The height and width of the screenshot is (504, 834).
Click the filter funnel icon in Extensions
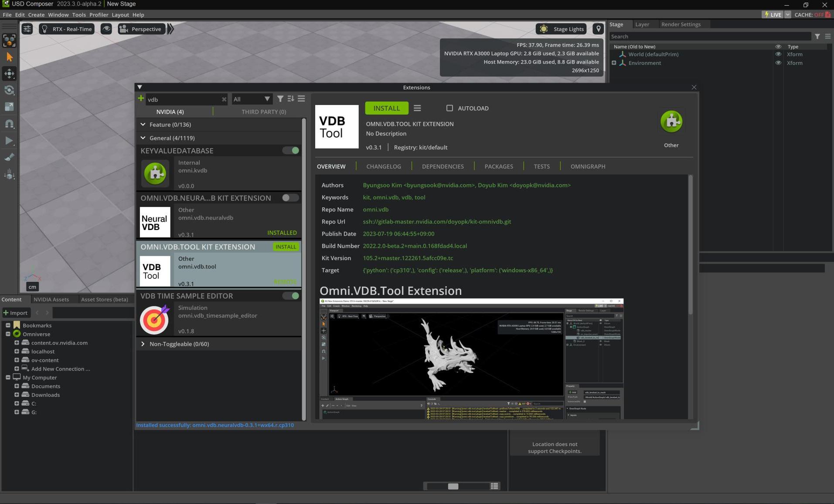pos(280,99)
